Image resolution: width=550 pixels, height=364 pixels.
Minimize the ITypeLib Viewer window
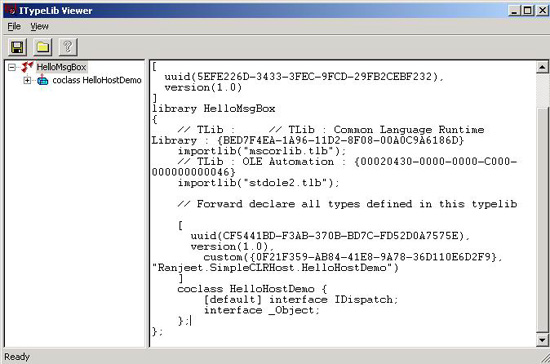(515, 11)
